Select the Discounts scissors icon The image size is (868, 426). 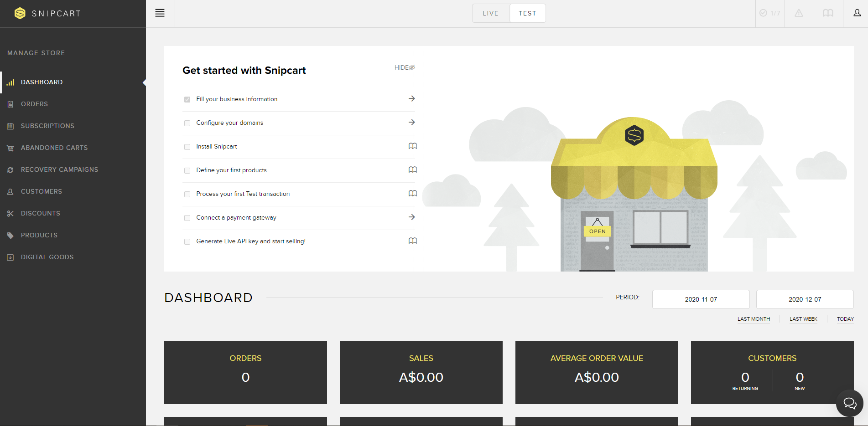pyautogui.click(x=10, y=213)
